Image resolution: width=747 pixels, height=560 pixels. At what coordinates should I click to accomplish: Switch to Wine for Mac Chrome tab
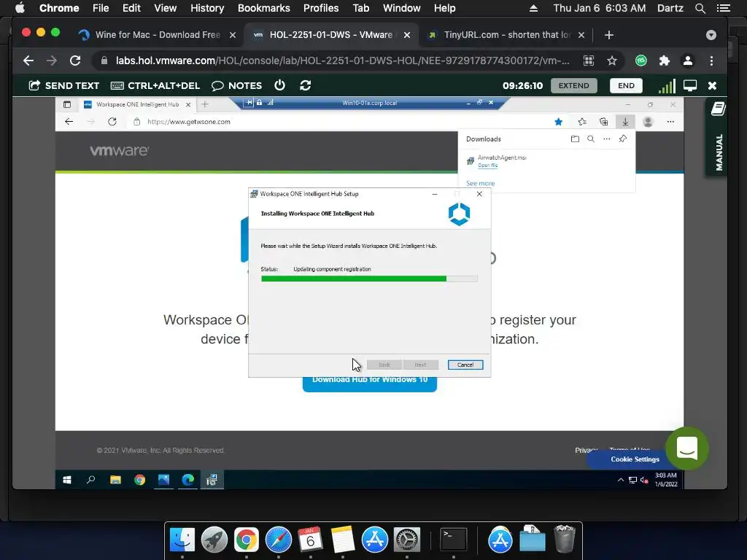point(158,35)
